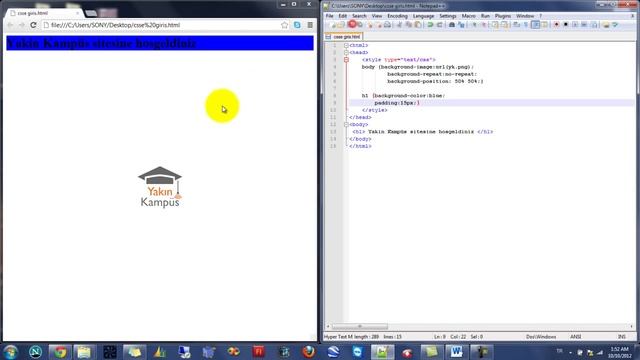Click the Notepad++ horizontal scrollbar thumb
The width and height of the screenshot is (640, 360).
pos(360,327)
